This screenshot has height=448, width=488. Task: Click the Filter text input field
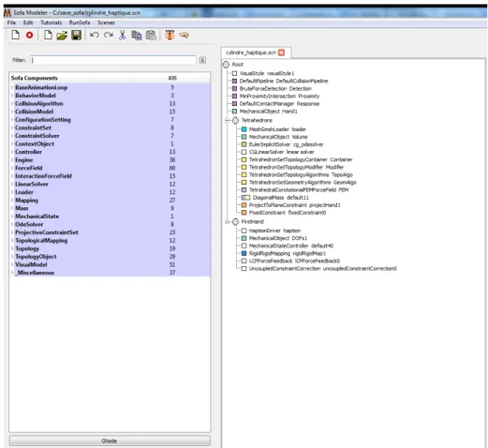[x=113, y=60]
